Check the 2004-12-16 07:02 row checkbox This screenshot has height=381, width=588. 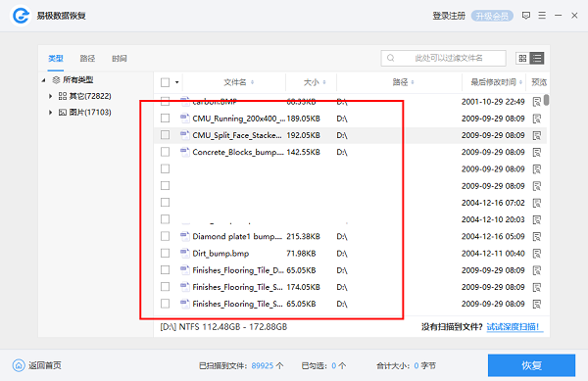click(165, 203)
